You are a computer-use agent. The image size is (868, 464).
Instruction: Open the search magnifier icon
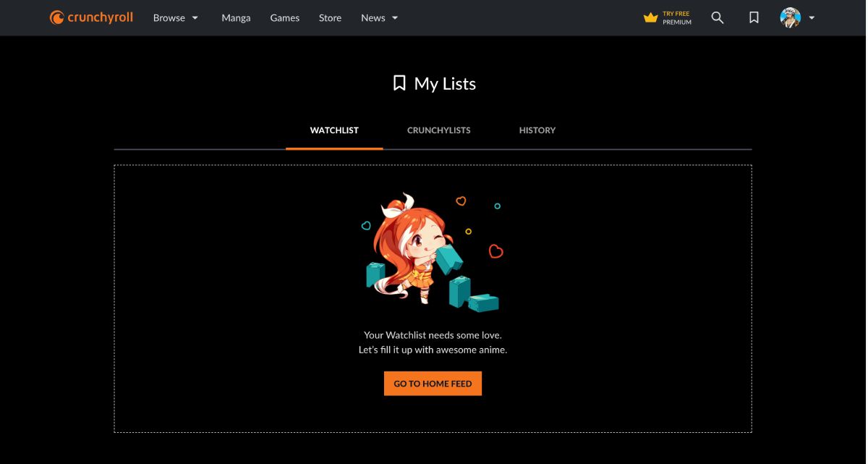click(x=718, y=17)
